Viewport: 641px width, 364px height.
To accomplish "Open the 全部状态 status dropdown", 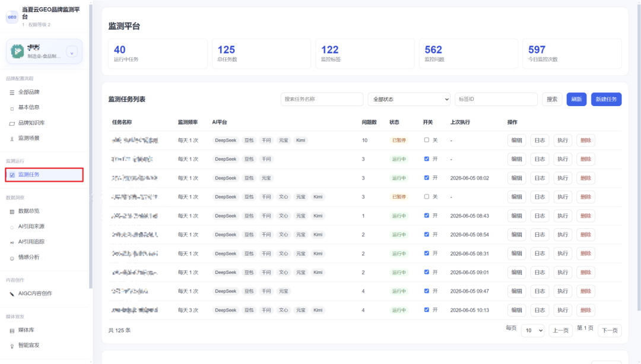I will 409,99.
